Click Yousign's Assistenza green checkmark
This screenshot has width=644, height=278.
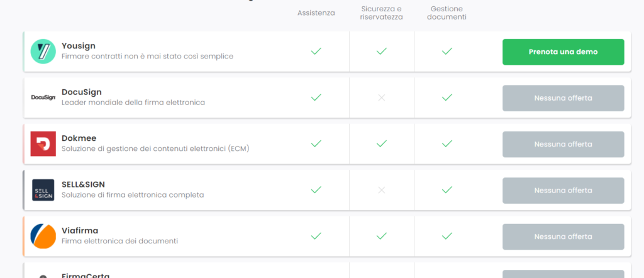[316, 52]
